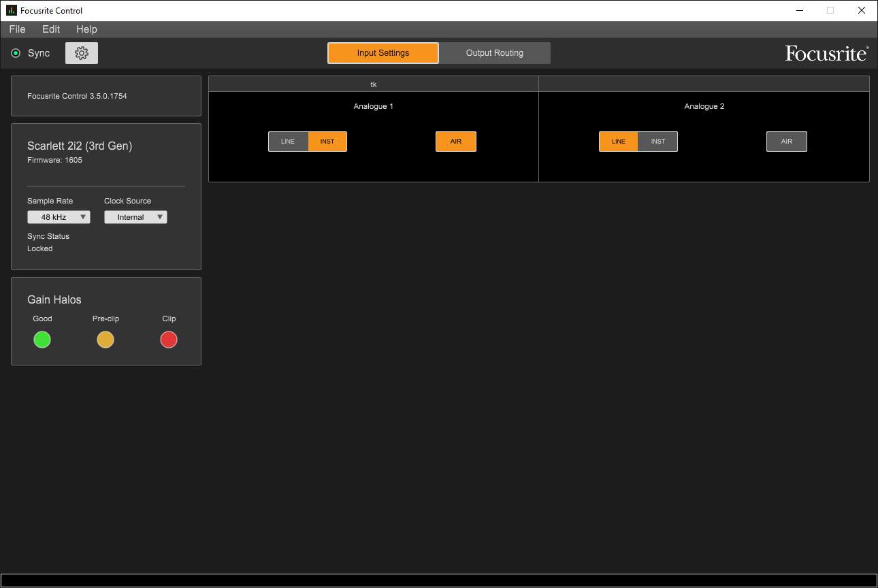Minimize the Focusrite Control window
The width and height of the screenshot is (878, 588).
[x=799, y=10]
